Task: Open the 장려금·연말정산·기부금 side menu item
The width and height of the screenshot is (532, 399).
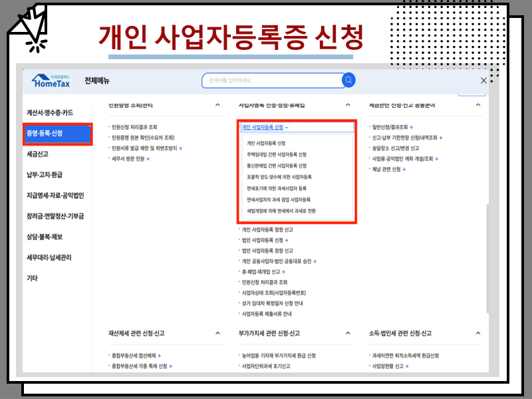Action: coord(55,216)
